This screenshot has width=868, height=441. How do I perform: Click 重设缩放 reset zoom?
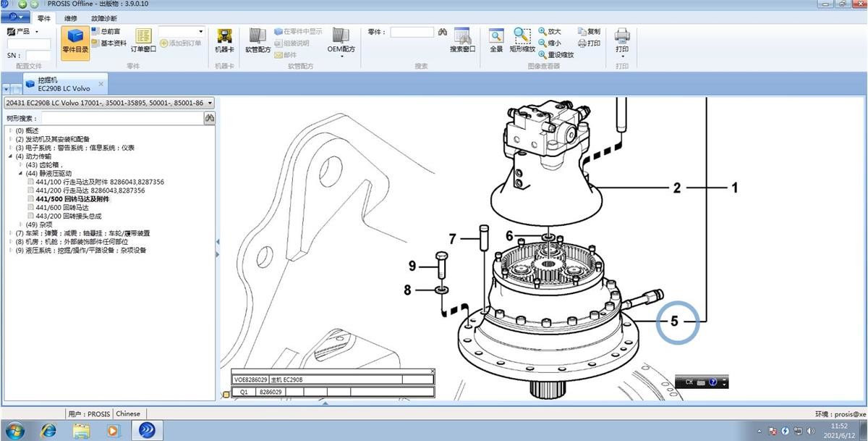coord(556,54)
